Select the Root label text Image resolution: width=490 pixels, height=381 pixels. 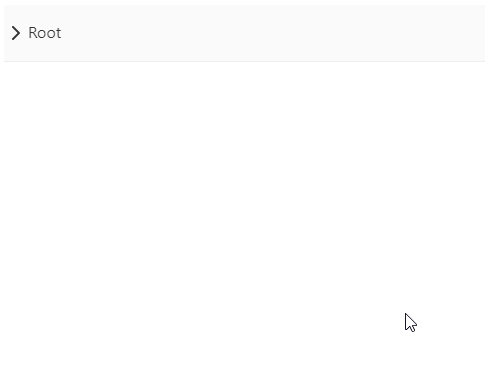tap(45, 33)
